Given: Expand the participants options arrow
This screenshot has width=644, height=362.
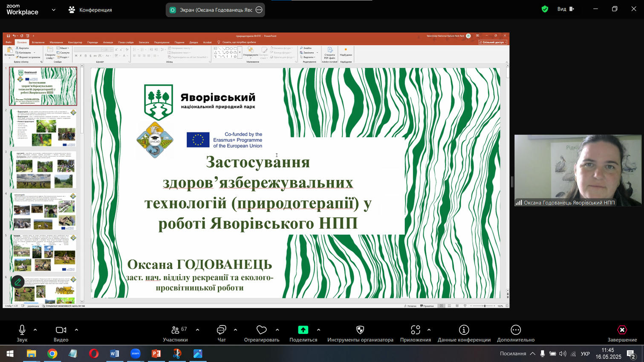Looking at the screenshot, I should click(x=197, y=330).
